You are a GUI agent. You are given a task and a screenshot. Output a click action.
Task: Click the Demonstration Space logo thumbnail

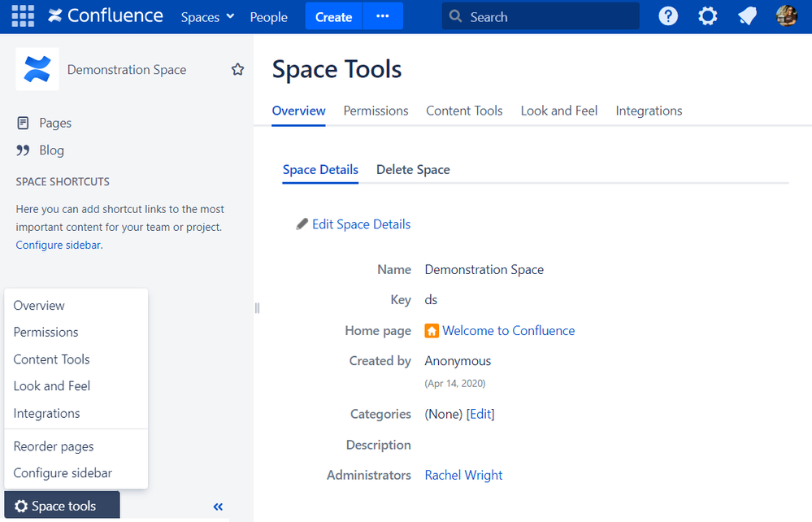click(x=37, y=69)
